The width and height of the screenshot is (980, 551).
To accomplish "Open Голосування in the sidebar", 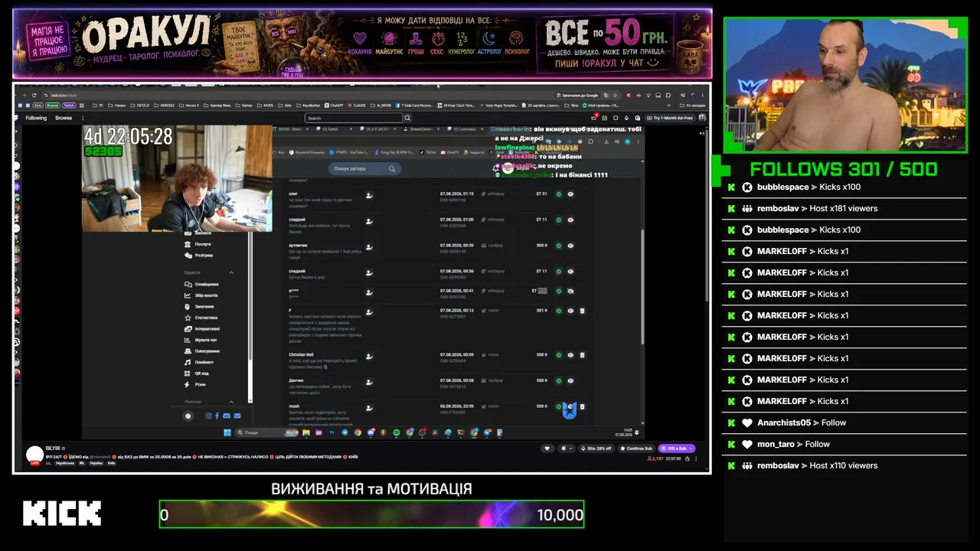I will point(202,350).
